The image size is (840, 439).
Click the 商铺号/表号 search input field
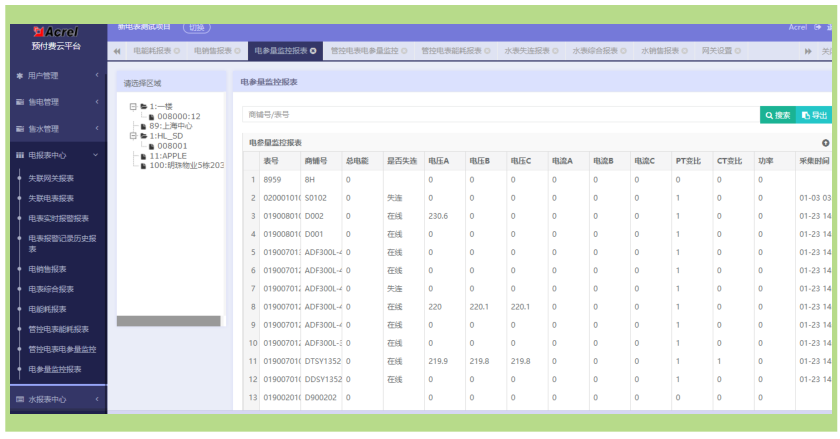pos(501,115)
